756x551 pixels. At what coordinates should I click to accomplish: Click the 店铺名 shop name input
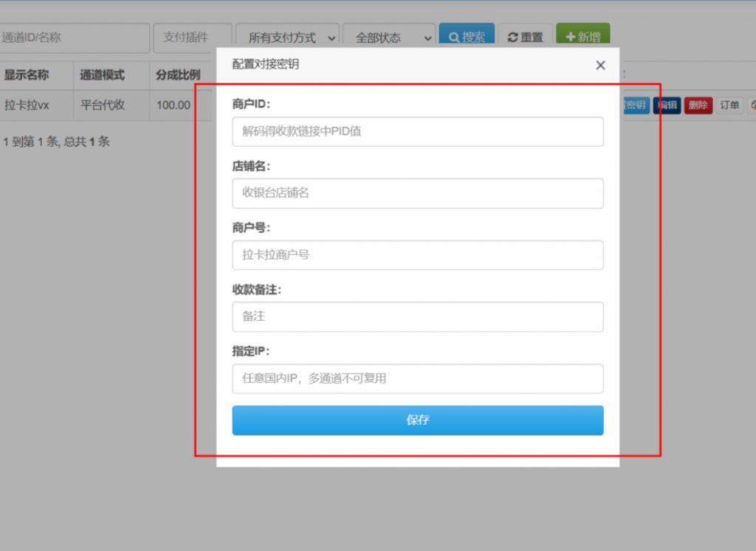tap(418, 193)
